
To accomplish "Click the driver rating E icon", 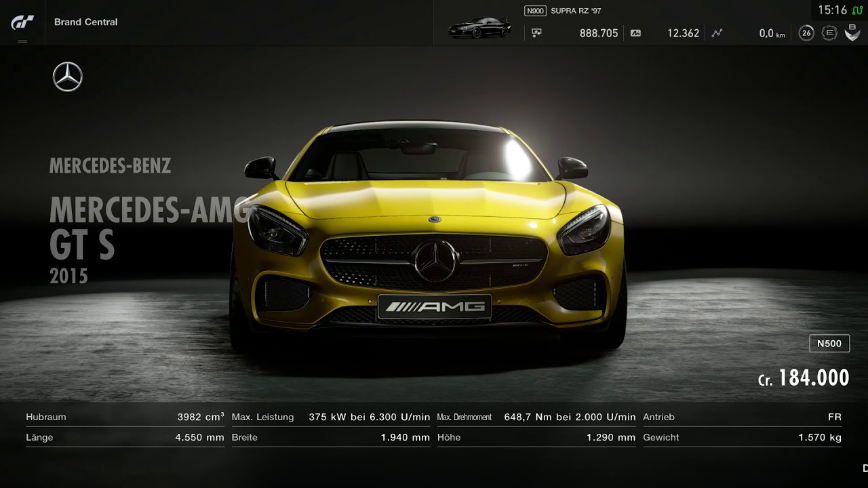I will [x=829, y=33].
